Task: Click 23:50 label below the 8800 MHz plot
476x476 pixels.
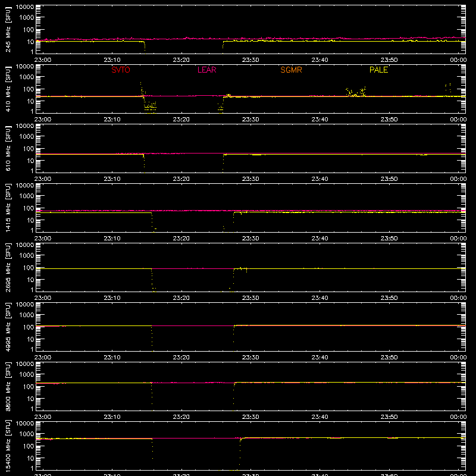Action: [x=389, y=417]
